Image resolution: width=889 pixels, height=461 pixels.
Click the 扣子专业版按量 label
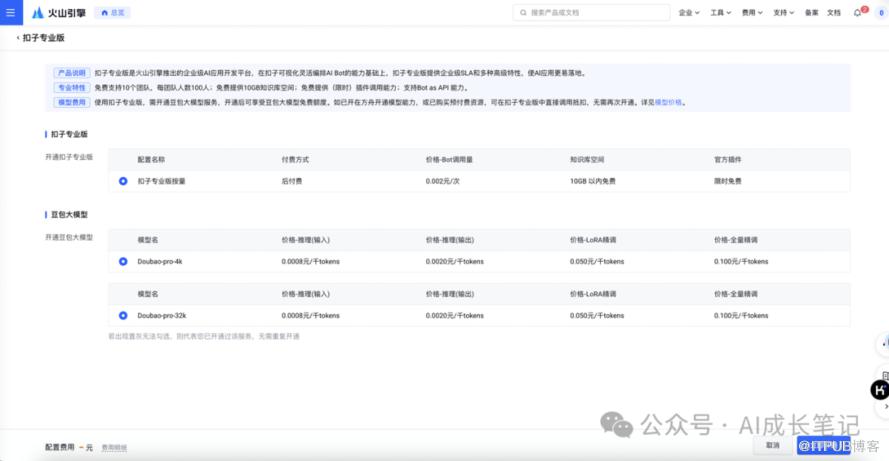[161, 181]
